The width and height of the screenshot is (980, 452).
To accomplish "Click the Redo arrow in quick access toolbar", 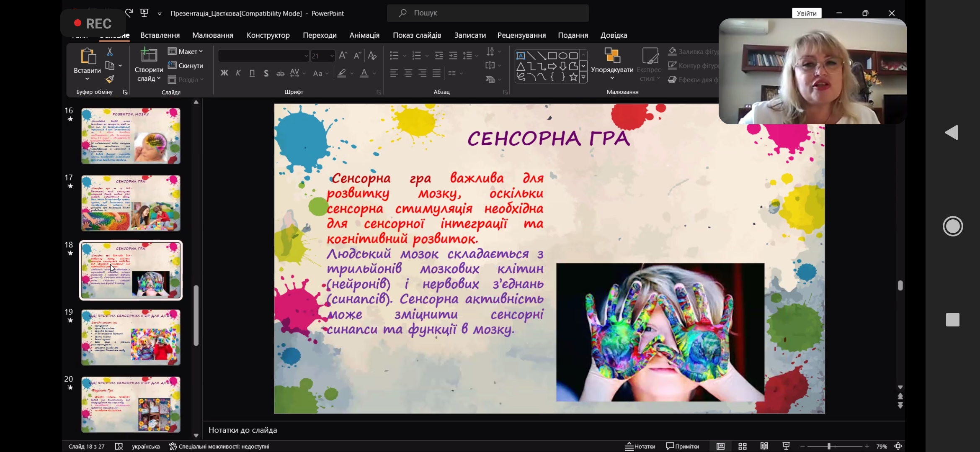I will 129,13.
